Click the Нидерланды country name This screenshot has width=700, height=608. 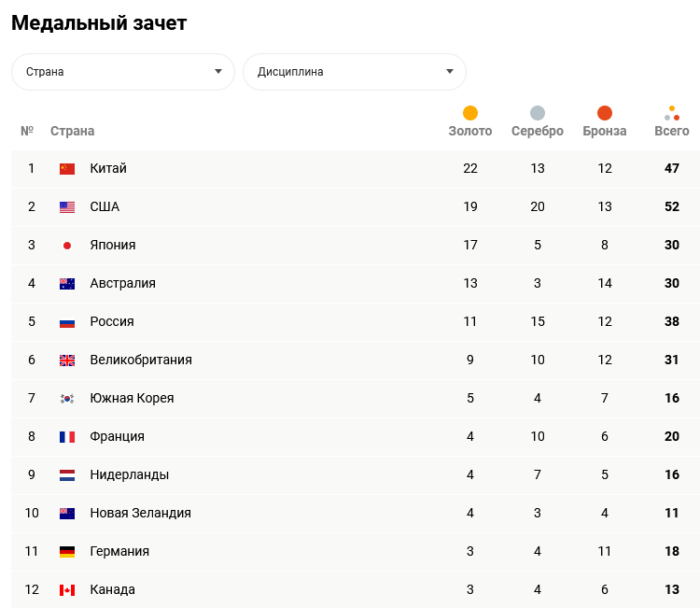pos(130,475)
